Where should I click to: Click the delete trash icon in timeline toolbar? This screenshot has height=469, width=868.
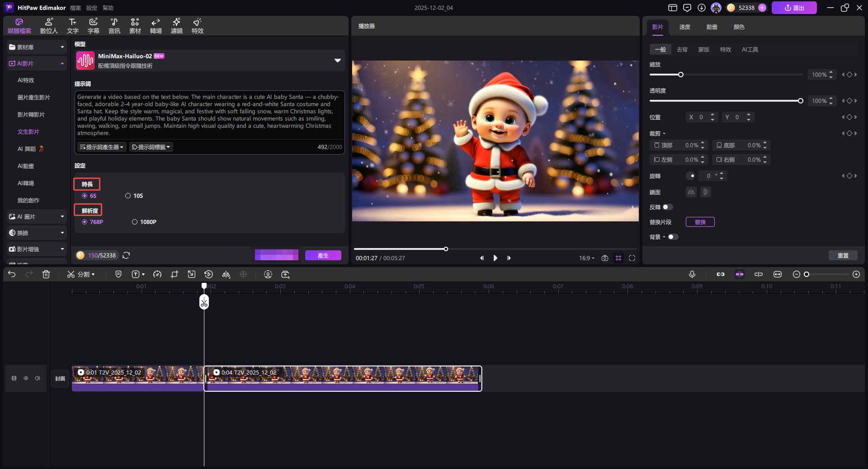coord(46,274)
